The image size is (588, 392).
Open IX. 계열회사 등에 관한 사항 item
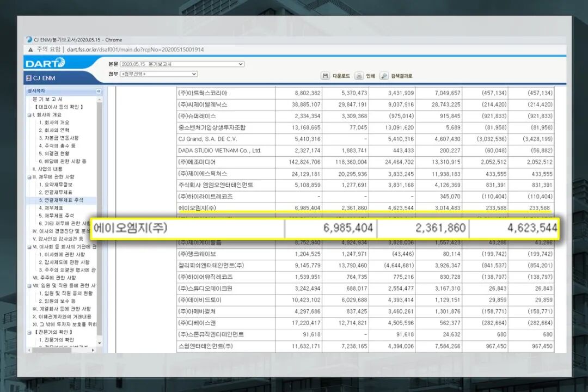click(x=62, y=309)
